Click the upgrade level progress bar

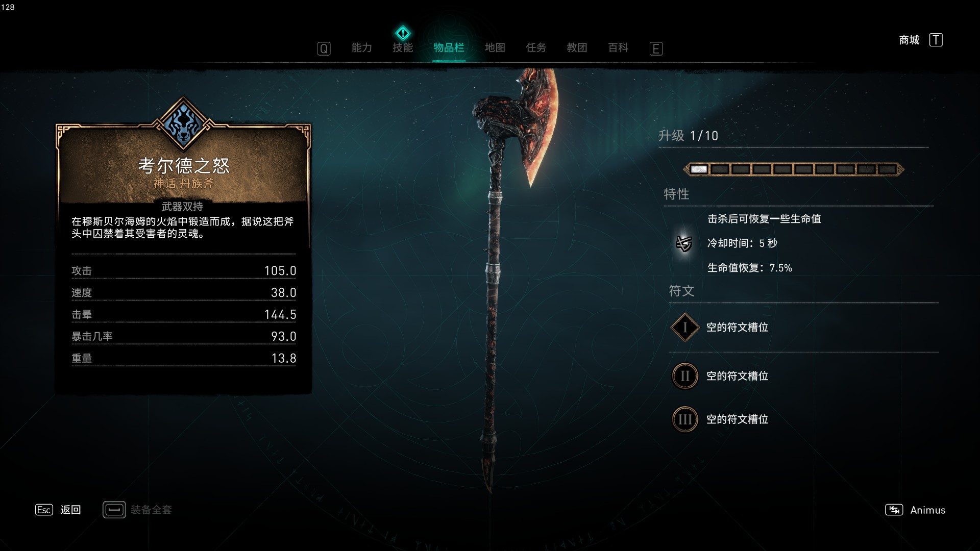point(794,169)
